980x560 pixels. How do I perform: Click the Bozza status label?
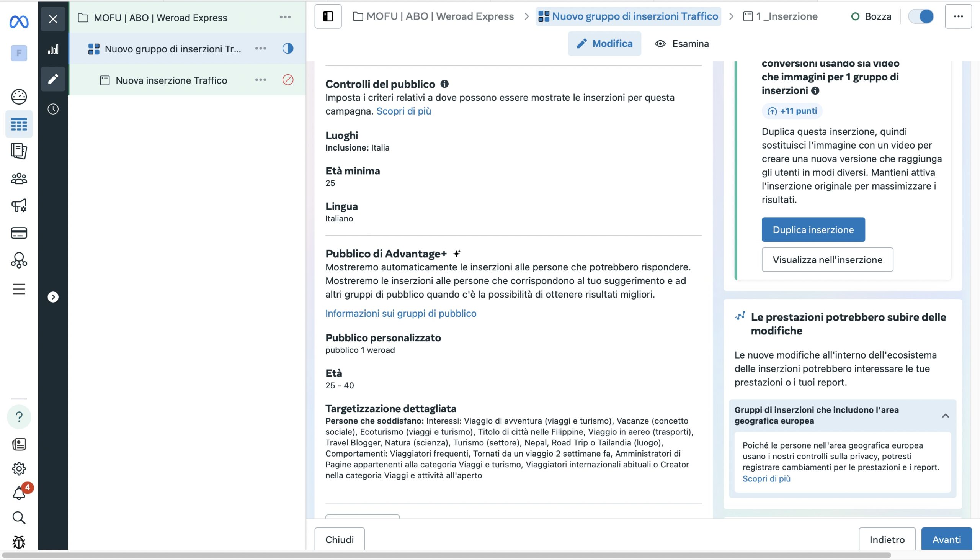pos(878,16)
